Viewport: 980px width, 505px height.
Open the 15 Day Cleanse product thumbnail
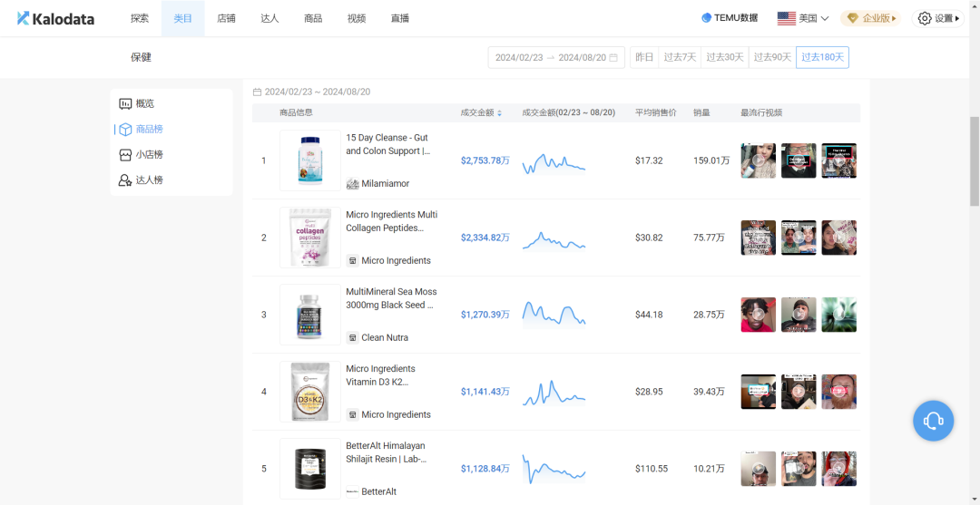(x=310, y=160)
